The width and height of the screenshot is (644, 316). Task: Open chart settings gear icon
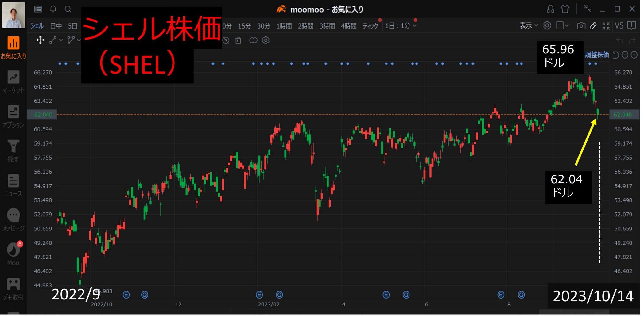pyautogui.click(x=547, y=25)
